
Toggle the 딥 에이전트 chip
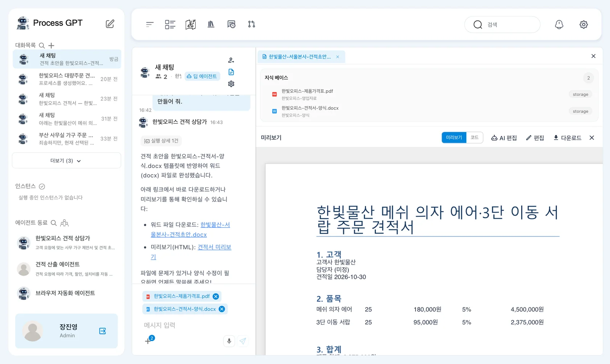(202, 76)
